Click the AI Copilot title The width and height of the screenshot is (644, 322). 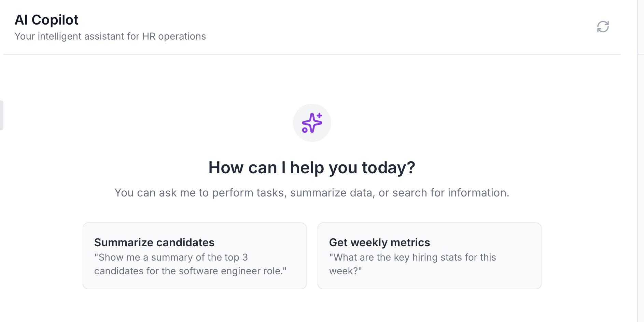tap(46, 20)
